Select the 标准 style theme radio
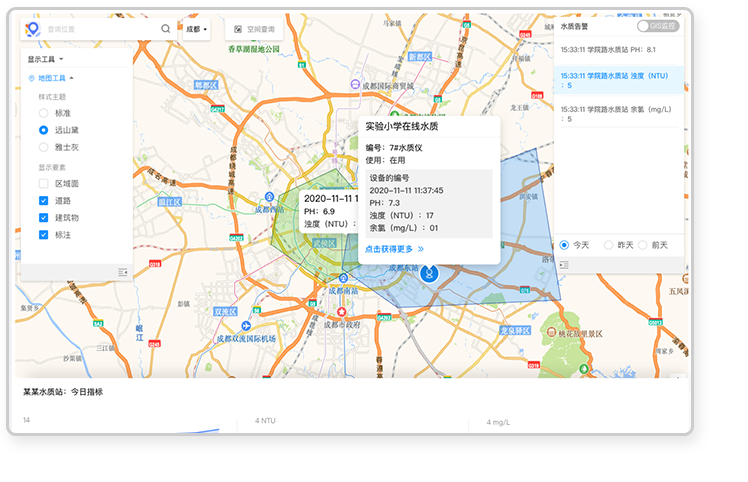This screenshot has height=482, width=748. 43,113
